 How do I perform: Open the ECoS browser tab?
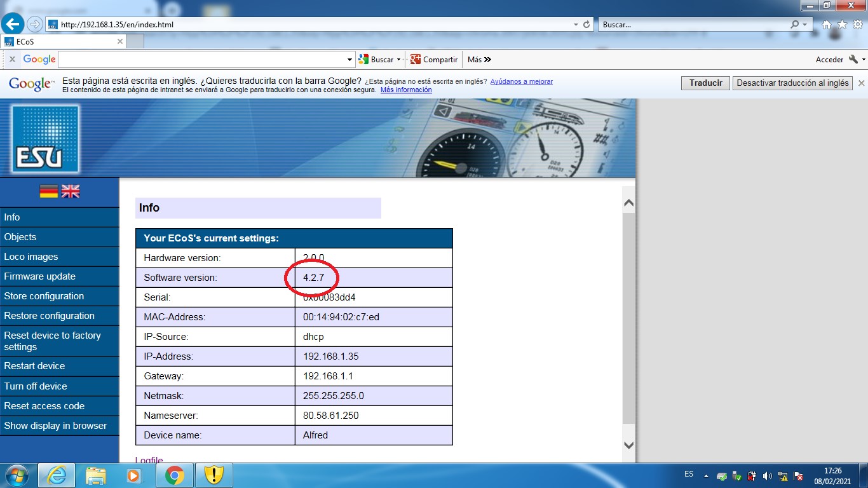point(64,41)
